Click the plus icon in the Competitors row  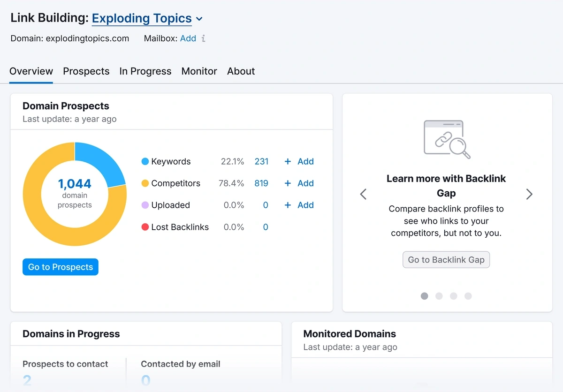pyautogui.click(x=288, y=183)
